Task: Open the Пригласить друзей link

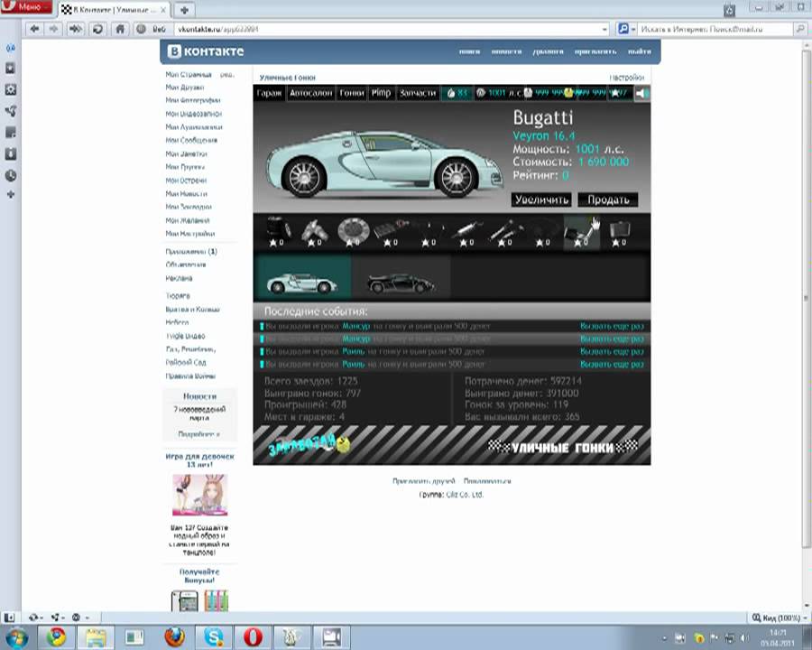Action: pyautogui.click(x=424, y=481)
